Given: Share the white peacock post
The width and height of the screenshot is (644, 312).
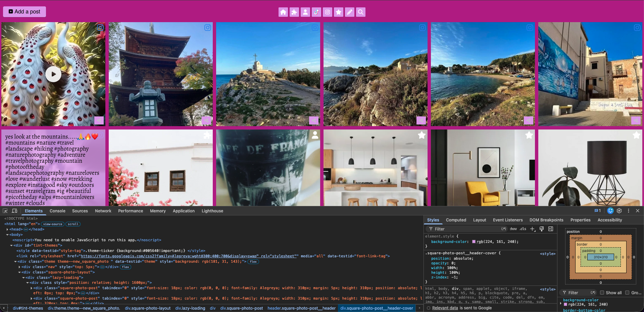Looking at the screenshot, I should (99, 120).
